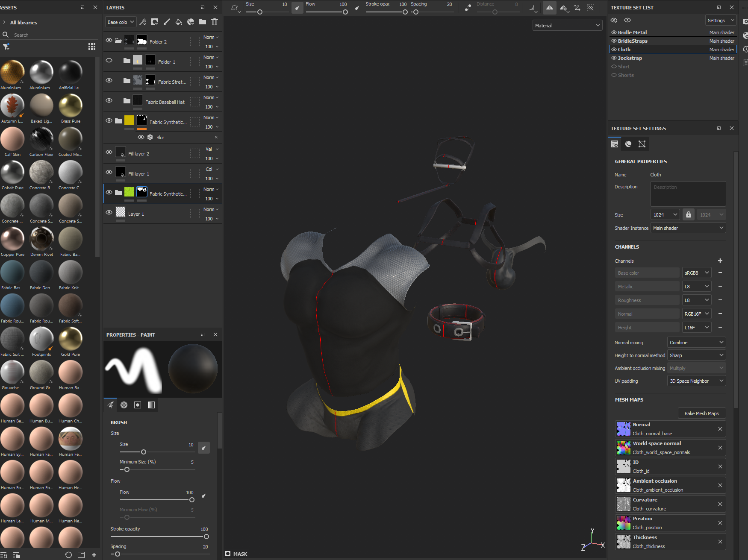Delete the selected layer with the trash icon

click(215, 22)
